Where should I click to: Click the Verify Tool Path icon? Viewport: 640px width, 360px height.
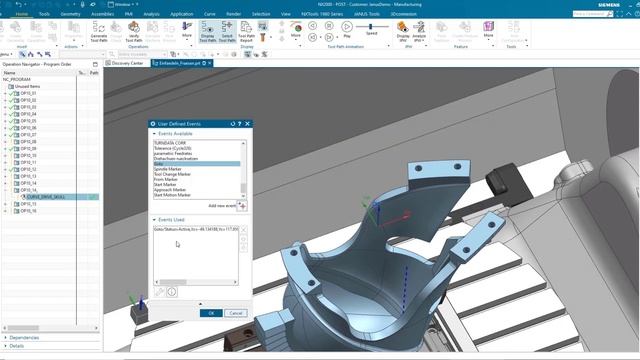(x=134, y=31)
